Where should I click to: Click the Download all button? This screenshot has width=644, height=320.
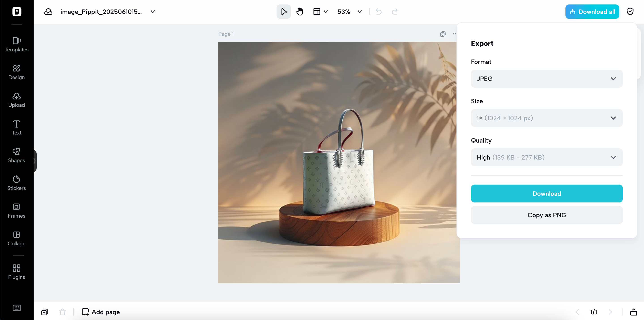(592, 12)
